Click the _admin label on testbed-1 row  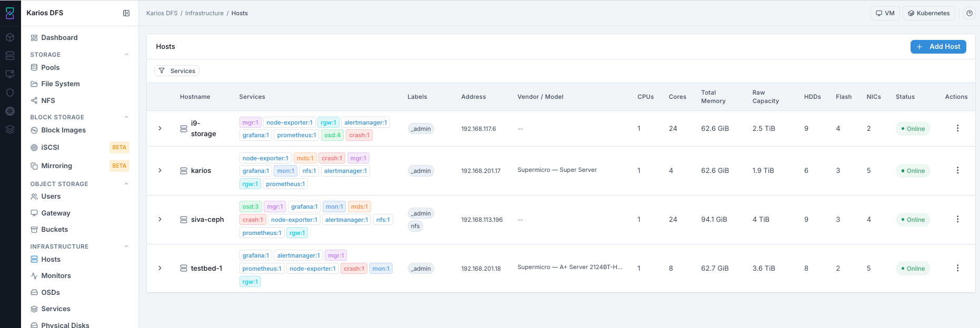[421, 269]
